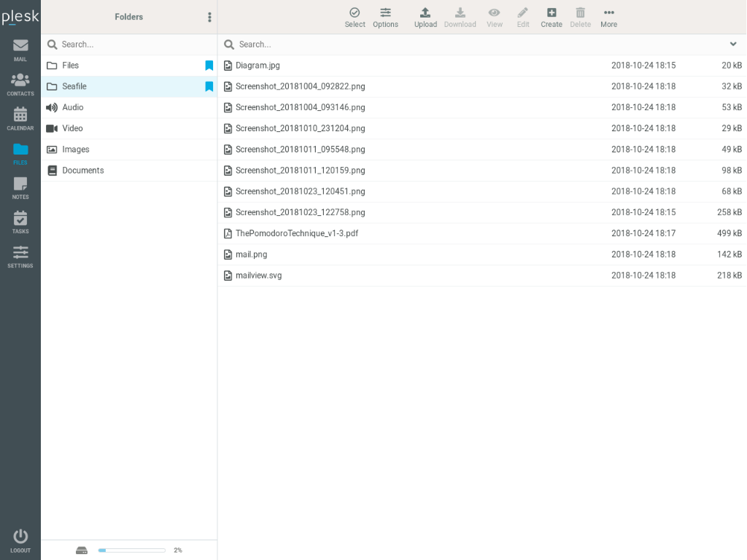Image resolution: width=747 pixels, height=560 pixels.
Task: Expand the file search options chevron
Action: [x=733, y=44]
